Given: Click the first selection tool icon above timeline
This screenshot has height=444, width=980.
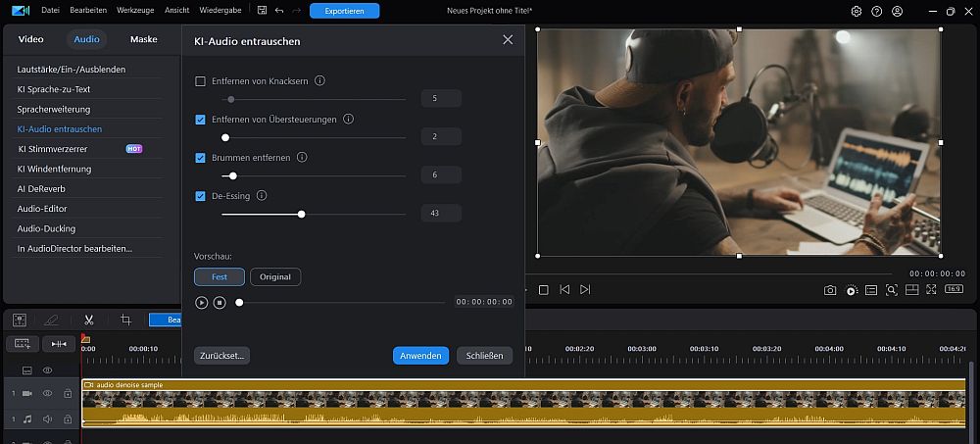Looking at the screenshot, I should click(20, 320).
